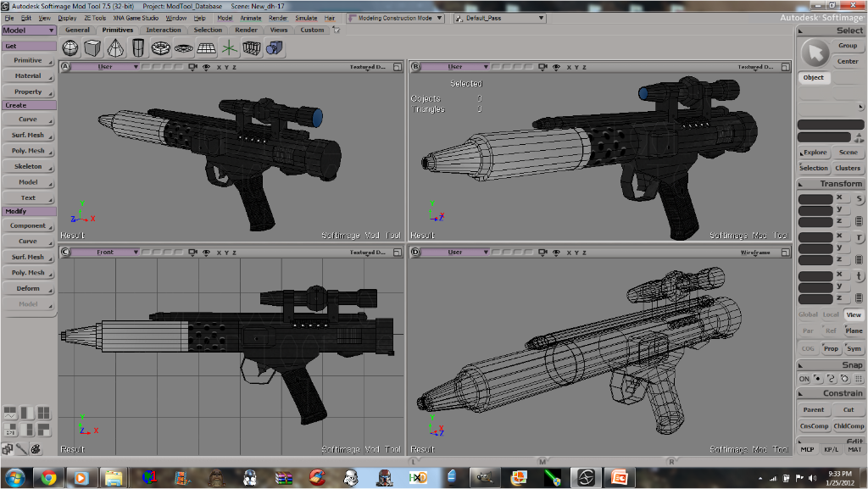868x489 pixels.
Task: Maximize viewport B with its corner icon
Action: pyautogui.click(x=785, y=67)
